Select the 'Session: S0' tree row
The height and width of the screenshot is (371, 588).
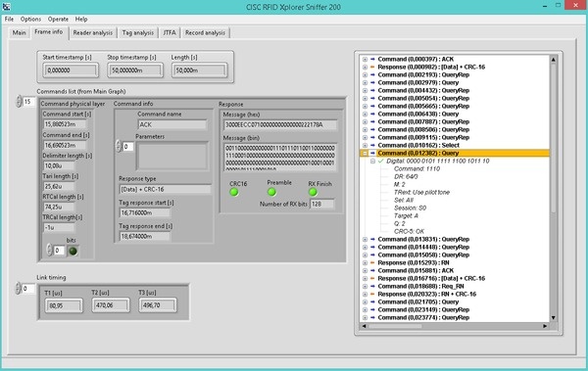tap(410, 208)
